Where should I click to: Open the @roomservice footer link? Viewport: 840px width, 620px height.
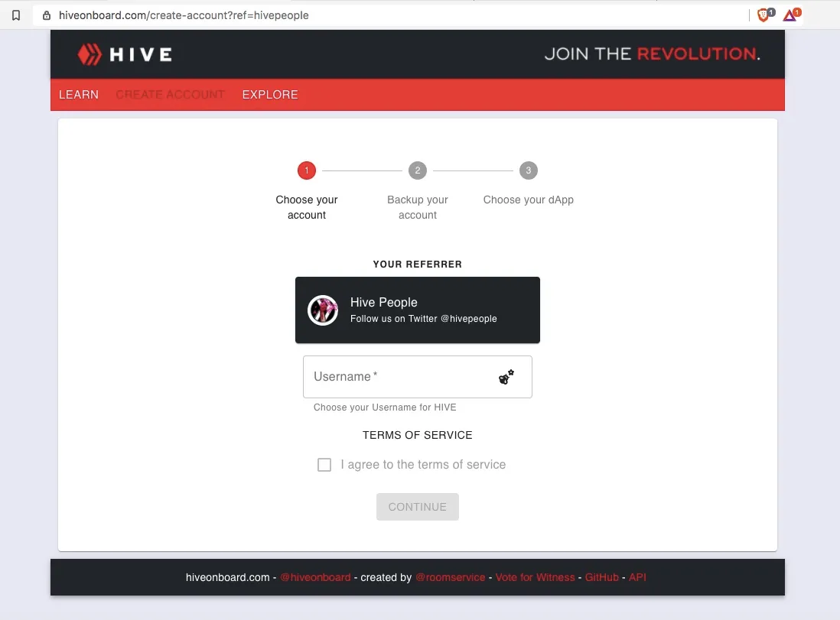click(x=451, y=577)
